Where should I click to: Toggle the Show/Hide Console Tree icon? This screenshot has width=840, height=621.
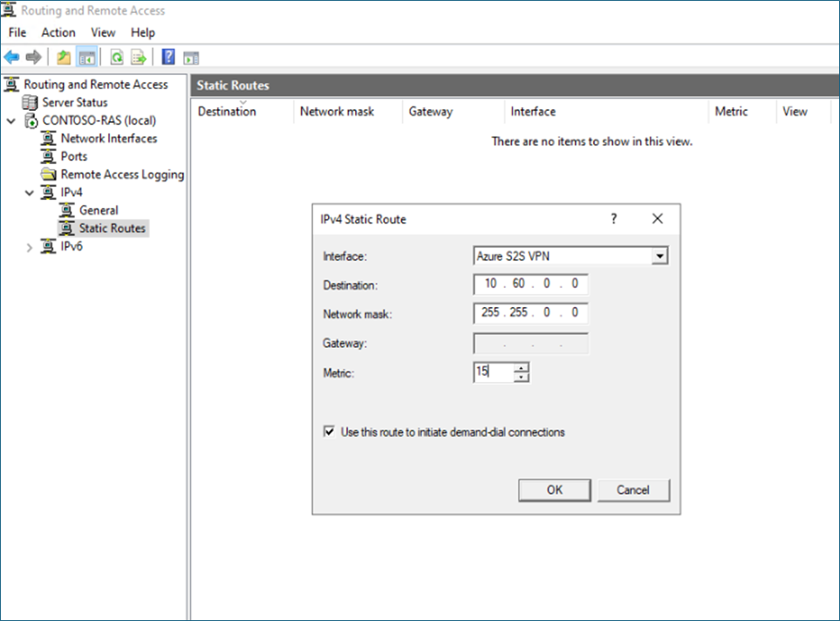click(x=86, y=58)
